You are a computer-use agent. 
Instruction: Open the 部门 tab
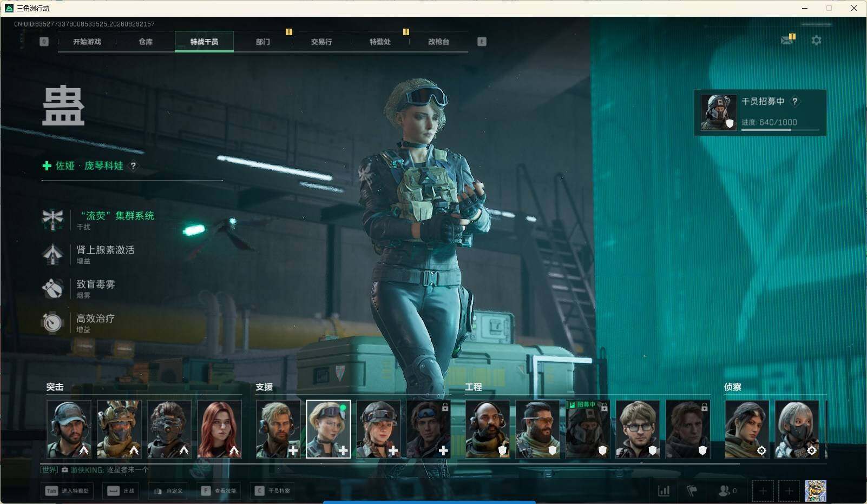[x=263, y=42]
